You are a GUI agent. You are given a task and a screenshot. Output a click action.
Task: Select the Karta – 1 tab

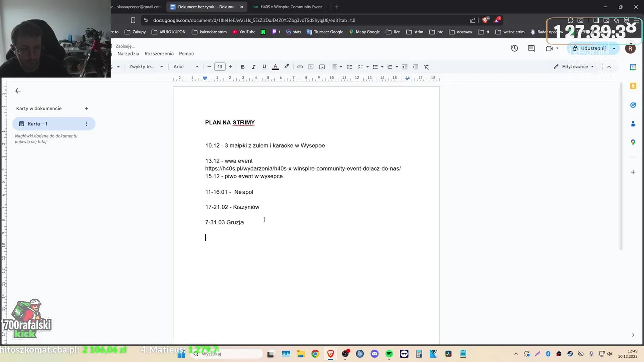pyautogui.click(x=53, y=124)
